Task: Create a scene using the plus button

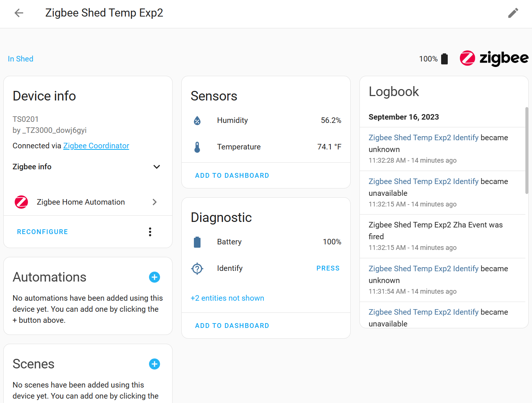Action: pyautogui.click(x=154, y=364)
